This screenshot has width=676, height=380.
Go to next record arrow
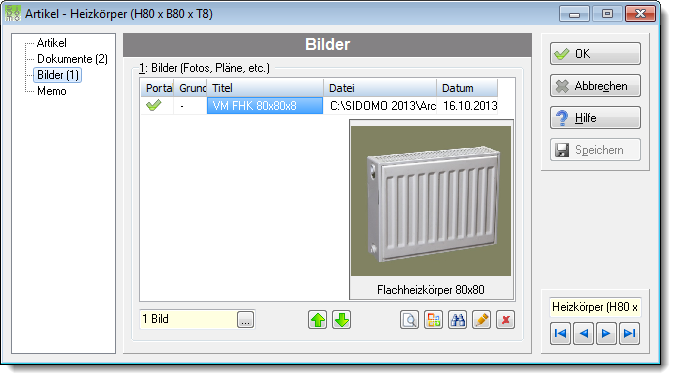point(606,333)
